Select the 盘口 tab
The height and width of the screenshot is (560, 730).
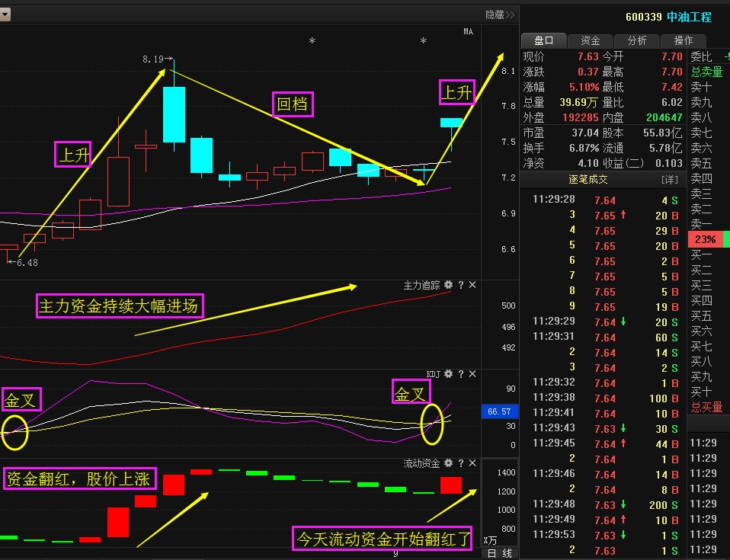(544, 40)
